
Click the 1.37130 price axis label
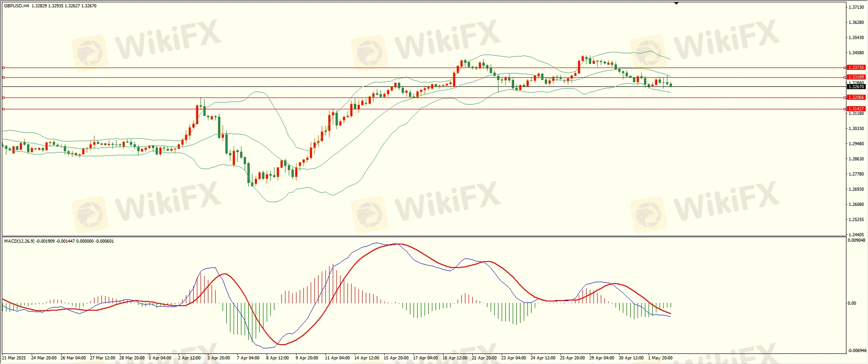(857, 7)
